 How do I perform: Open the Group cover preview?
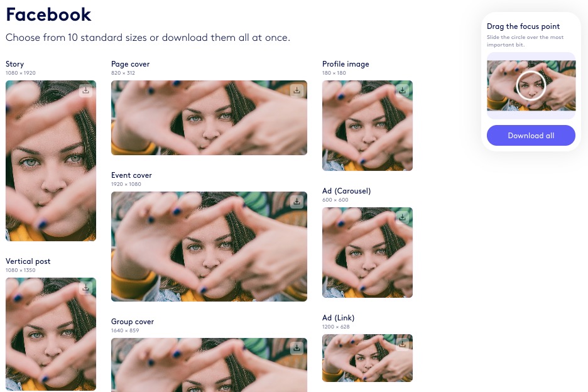(x=209, y=365)
